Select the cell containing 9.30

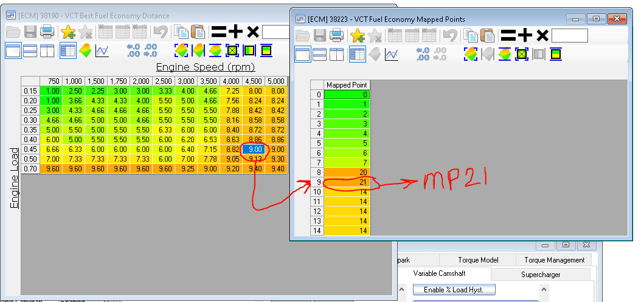[x=276, y=159]
